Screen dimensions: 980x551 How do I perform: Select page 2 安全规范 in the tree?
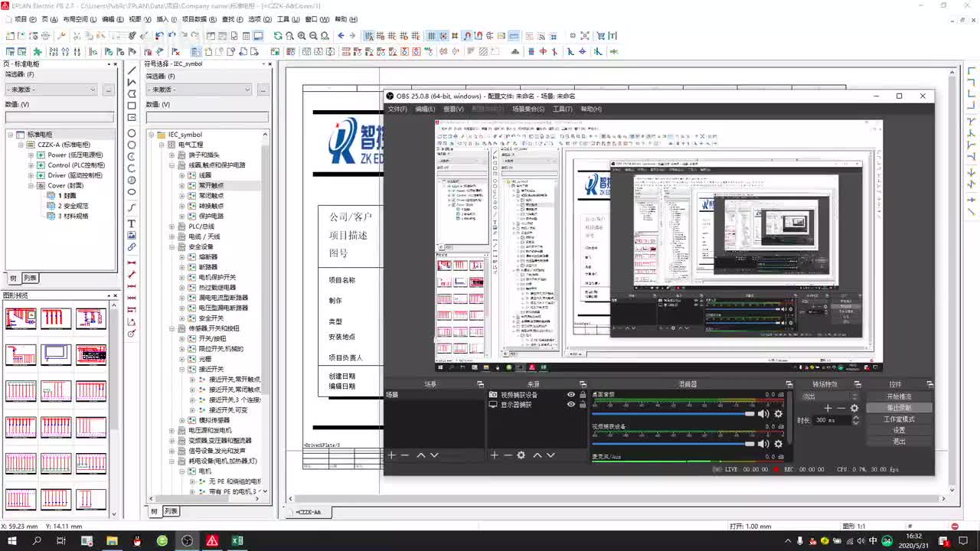pos(73,206)
